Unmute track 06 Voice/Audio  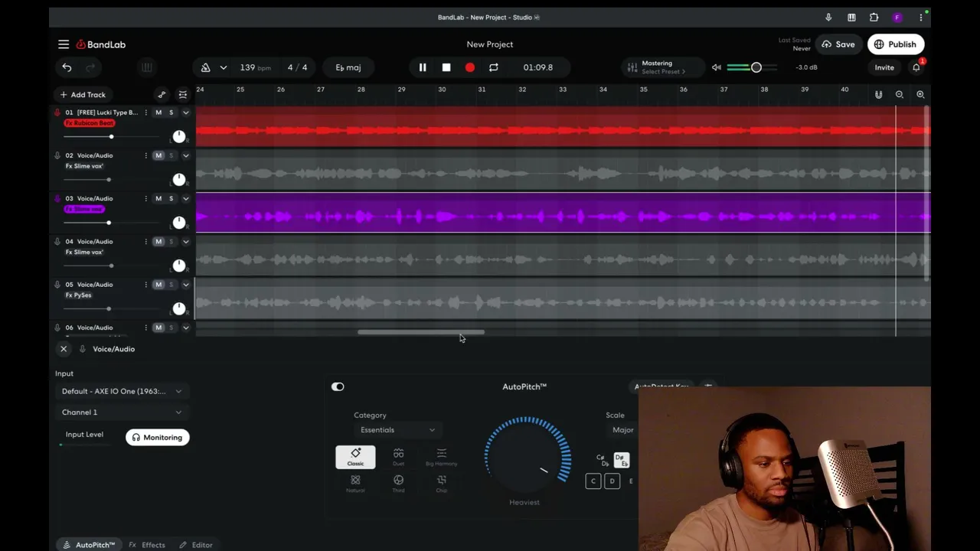point(158,328)
